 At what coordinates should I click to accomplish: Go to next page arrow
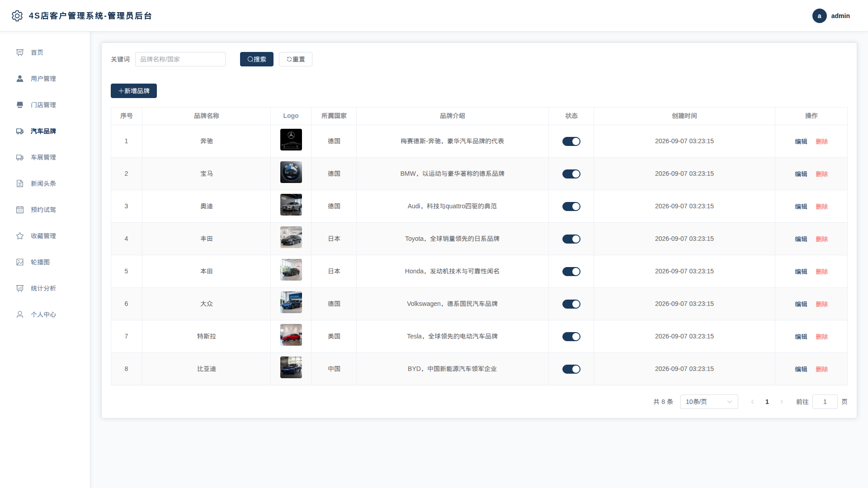(782, 402)
